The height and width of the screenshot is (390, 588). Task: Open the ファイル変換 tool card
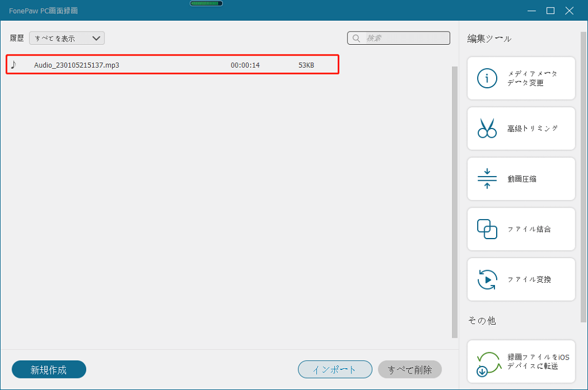click(521, 279)
